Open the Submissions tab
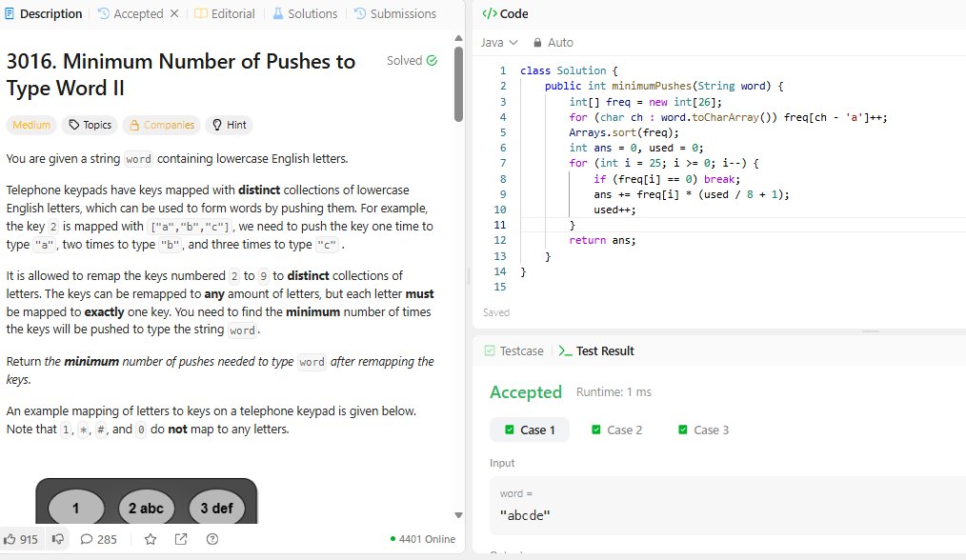The width and height of the screenshot is (966, 560). [395, 13]
